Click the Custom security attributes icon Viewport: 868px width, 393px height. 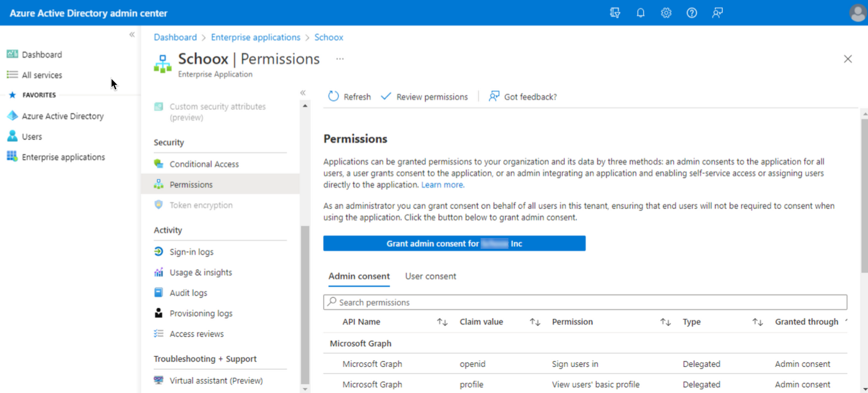coord(158,107)
